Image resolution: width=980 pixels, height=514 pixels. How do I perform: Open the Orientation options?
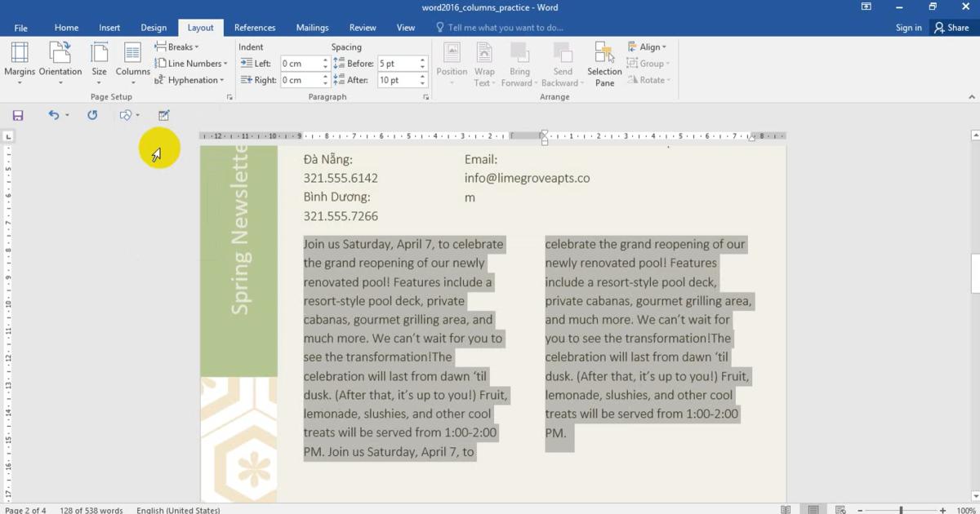tap(60, 63)
